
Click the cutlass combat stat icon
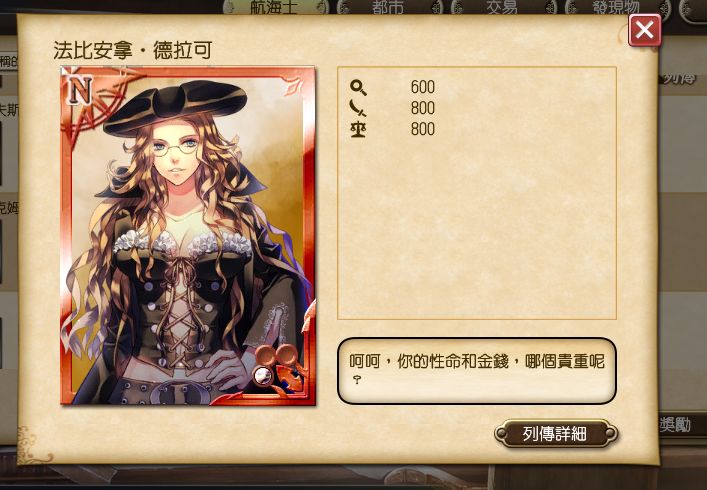pyautogui.click(x=358, y=108)
